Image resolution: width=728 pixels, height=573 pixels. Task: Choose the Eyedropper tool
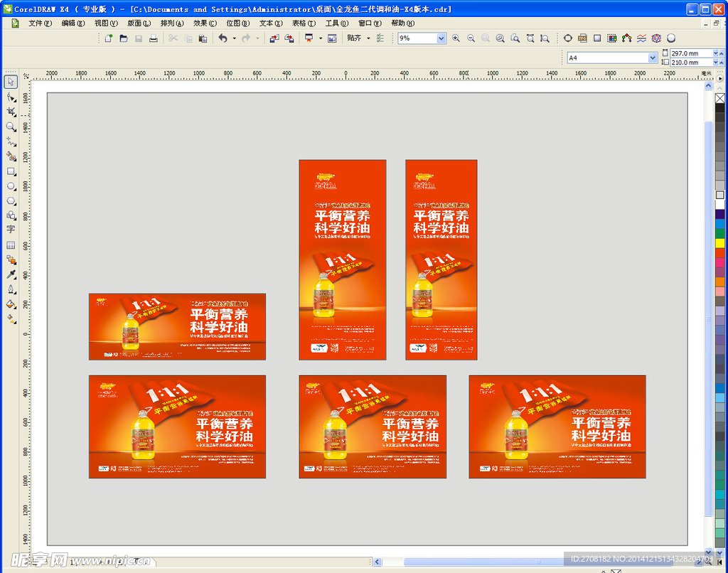coord(11,274)
